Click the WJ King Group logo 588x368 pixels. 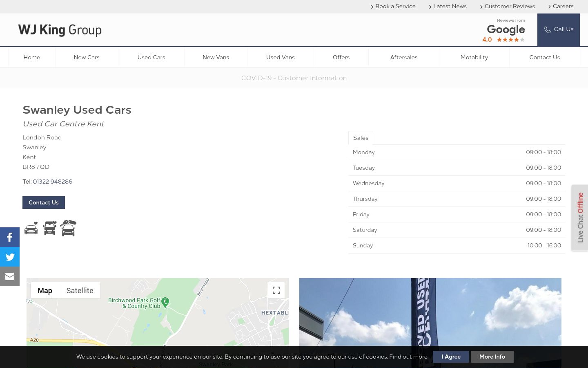coord(60,30)
